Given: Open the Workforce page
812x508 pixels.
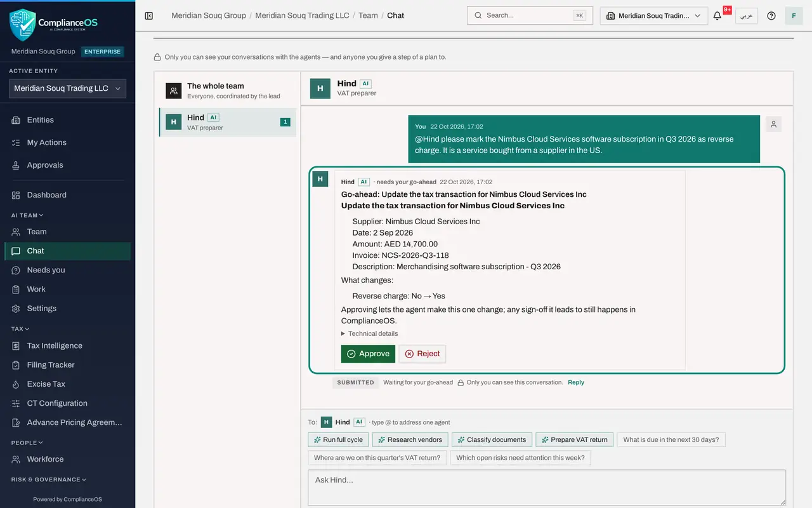Looking at the screenshot, I should tap(68, 459).
